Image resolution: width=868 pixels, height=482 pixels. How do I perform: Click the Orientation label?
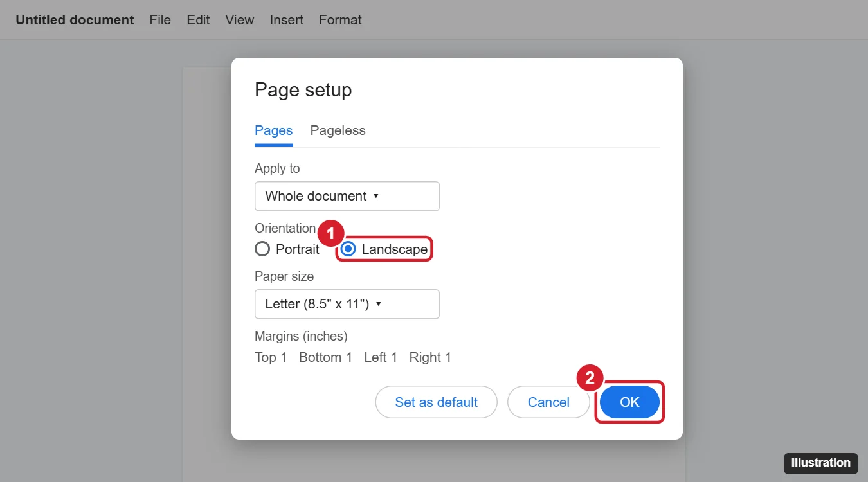pos(285,228)
